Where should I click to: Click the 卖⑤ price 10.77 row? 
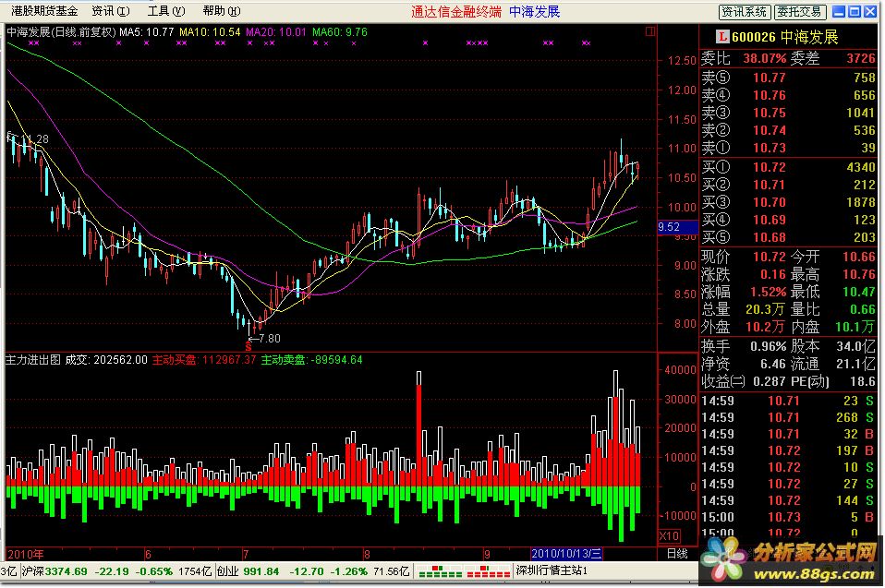(789, 78)
